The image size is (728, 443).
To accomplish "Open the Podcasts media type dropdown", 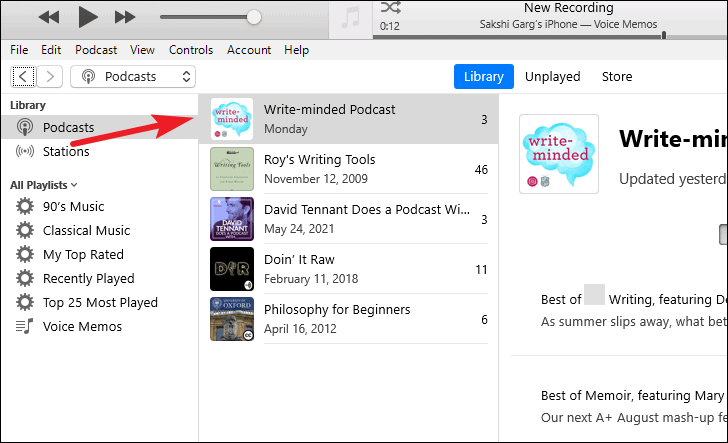I will [133, 76].
